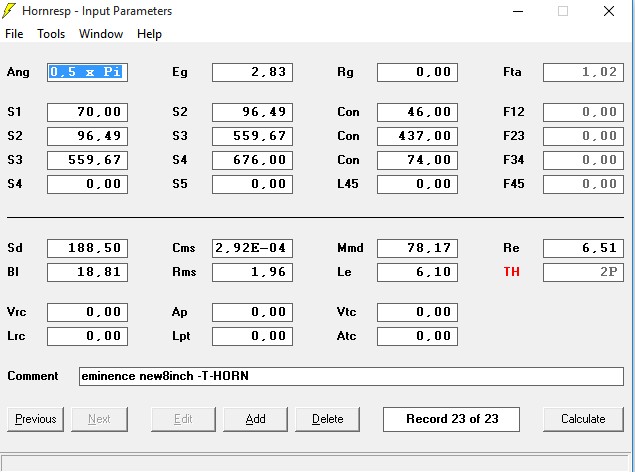Click the middle S3 field with 559,67
Image resolution: width=635 pixels, height=472 pixels.
point(252,136)
